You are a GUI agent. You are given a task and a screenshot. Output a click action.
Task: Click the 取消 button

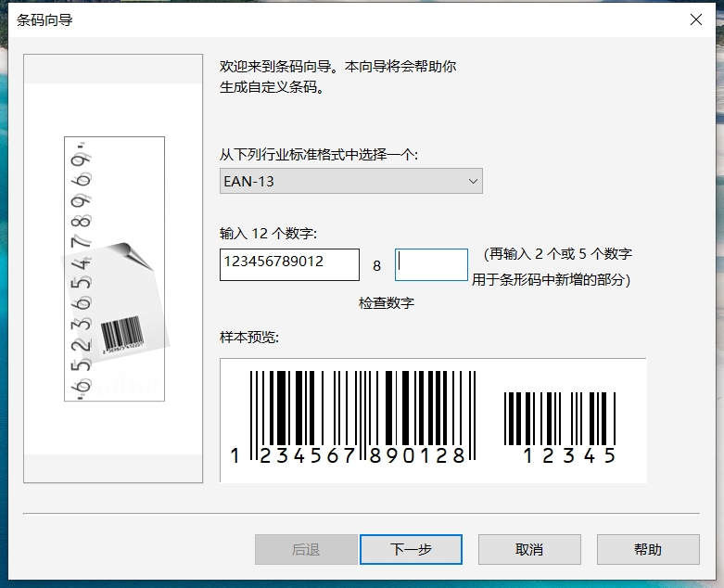click(x=529, y=549)
